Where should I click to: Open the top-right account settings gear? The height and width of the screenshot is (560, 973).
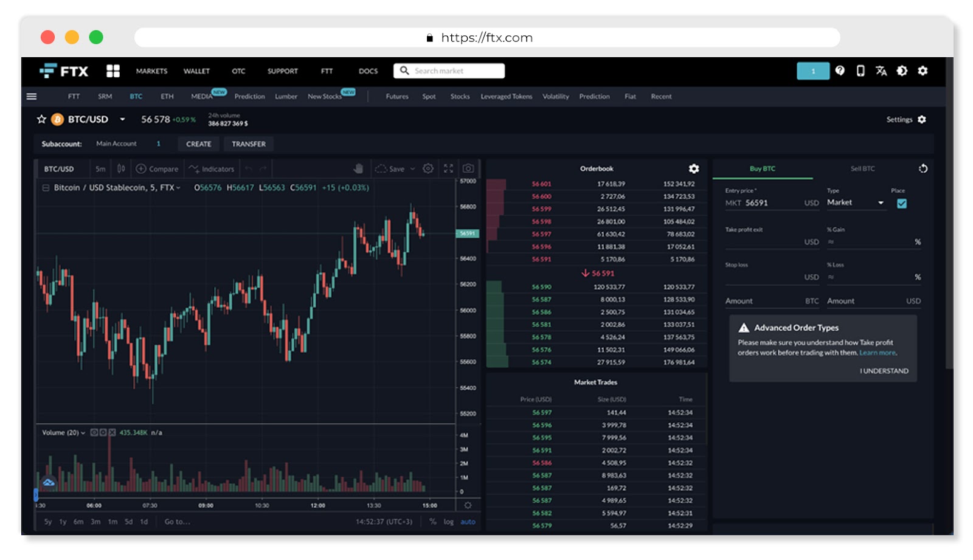coord(923,71)
